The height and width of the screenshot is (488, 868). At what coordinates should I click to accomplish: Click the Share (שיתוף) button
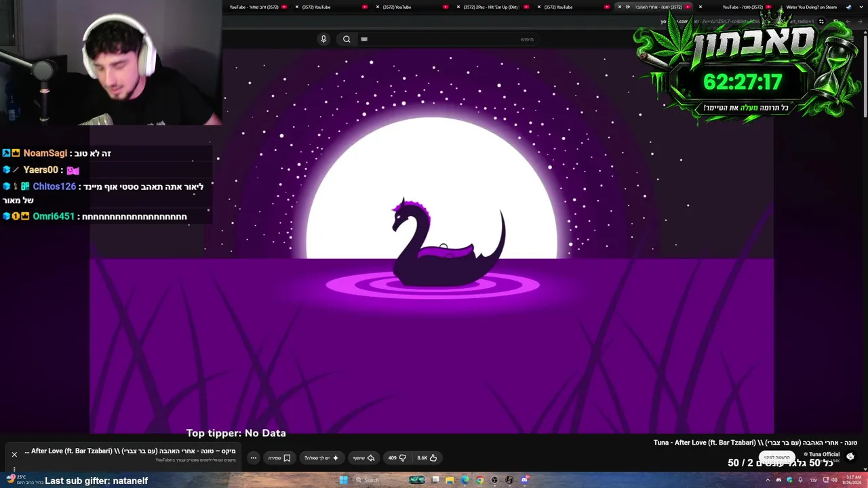pyautogui.click(x=363, y=457)
